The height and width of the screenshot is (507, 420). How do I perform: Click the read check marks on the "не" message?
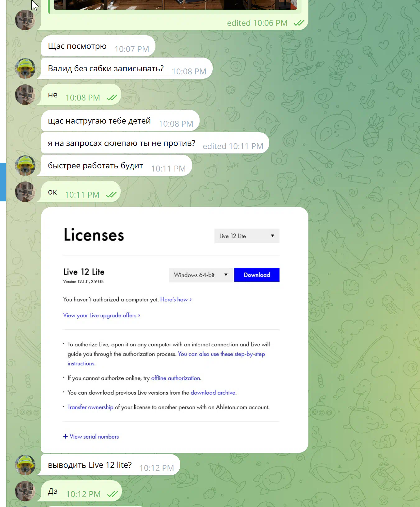pyautogui.click(x=112, y=97)
